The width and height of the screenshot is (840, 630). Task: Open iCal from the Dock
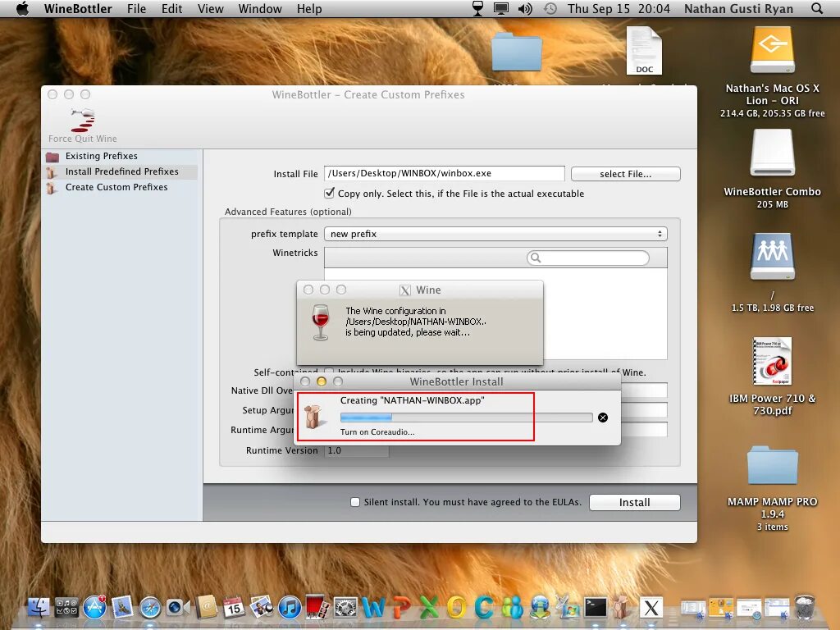point(234,608)
